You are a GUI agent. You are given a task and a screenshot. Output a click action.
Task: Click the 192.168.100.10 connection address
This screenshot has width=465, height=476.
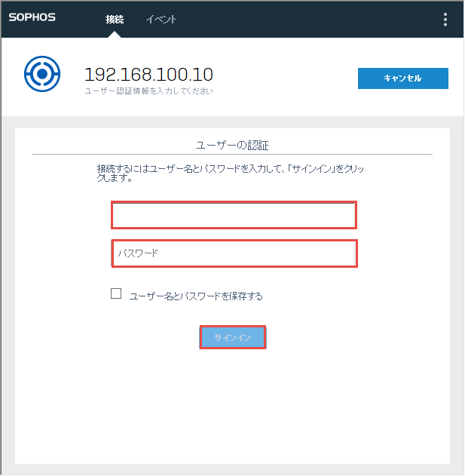click(x=148, y=74)
